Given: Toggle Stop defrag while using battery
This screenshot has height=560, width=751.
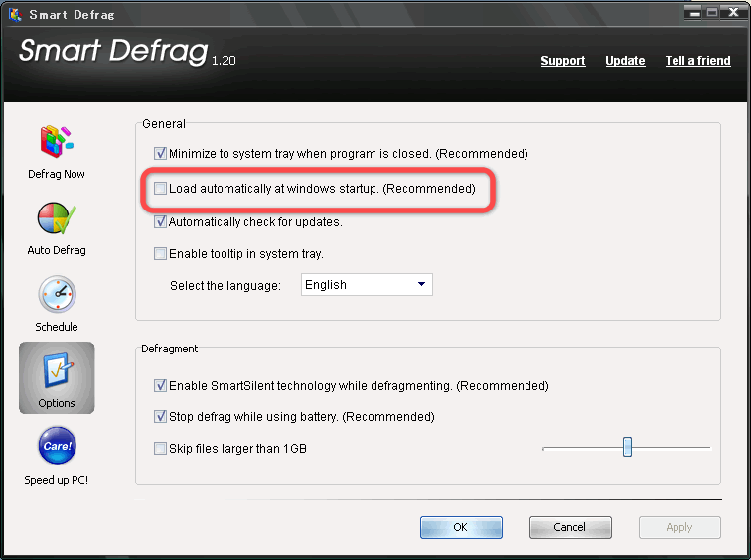Looking at the screenshot, I should click(160, 416).
